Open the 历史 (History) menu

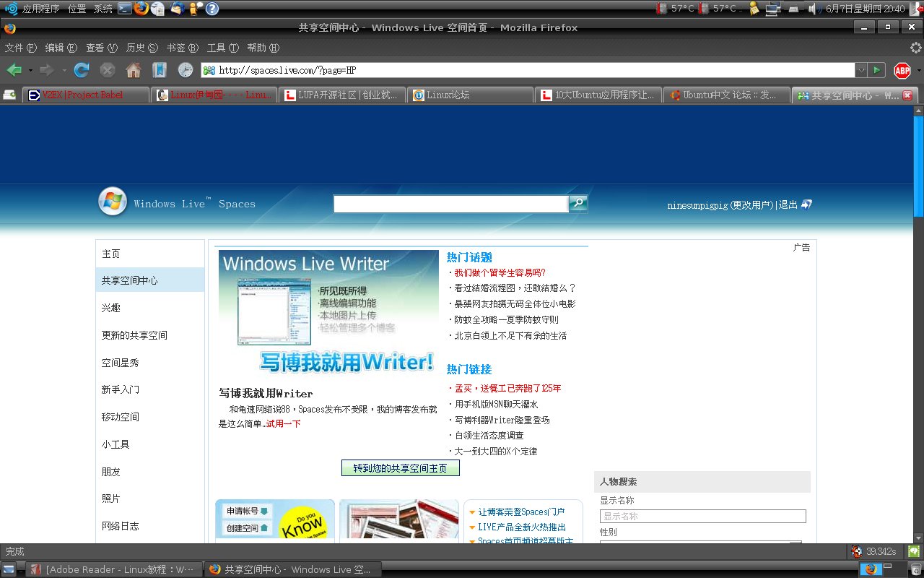(x=141, y=48)
